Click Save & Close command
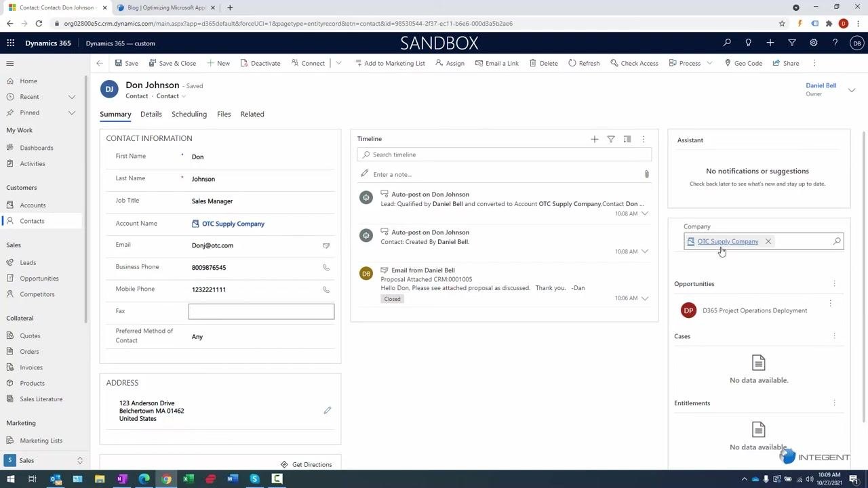 pyautogui.click(x=172, y=63)
